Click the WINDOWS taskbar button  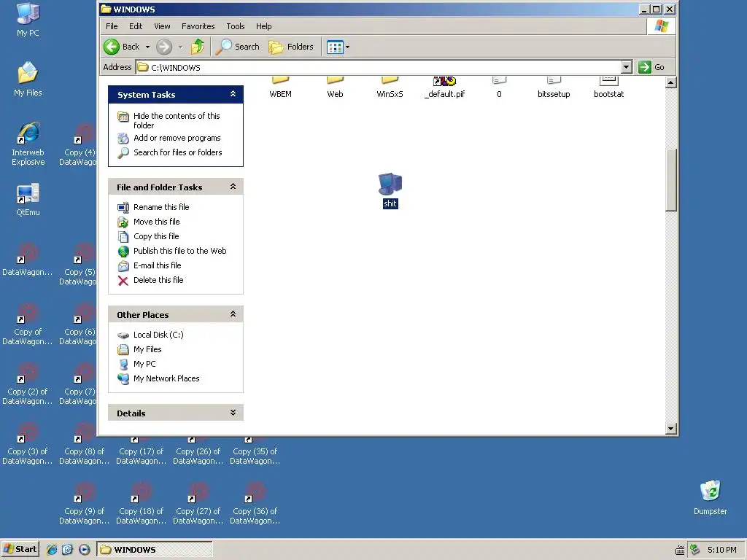pyautogui.click(x=155, y=550)
